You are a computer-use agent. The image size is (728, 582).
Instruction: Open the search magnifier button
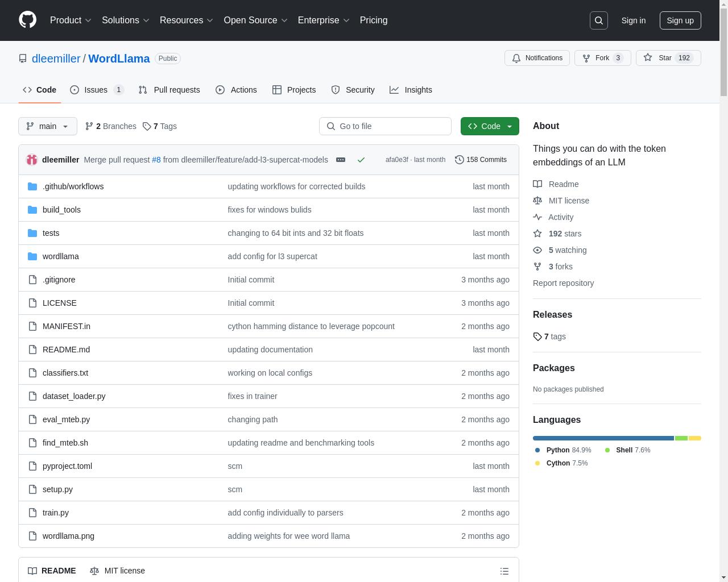click(x=599, y=20)
